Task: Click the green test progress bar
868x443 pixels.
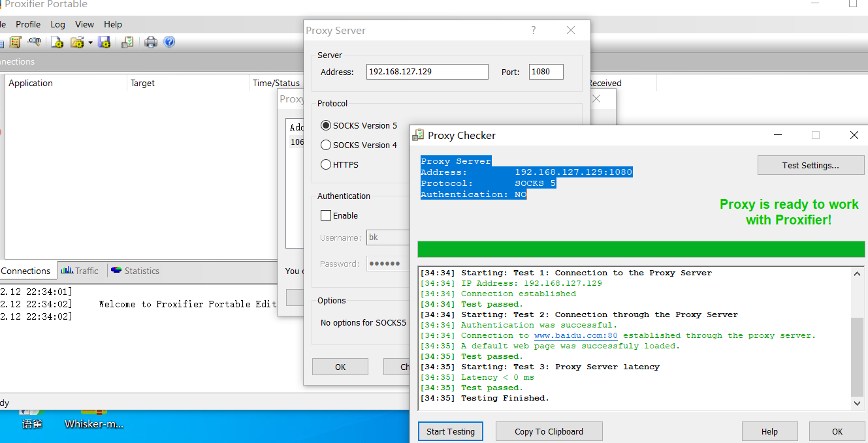Action: click(641, 249)
